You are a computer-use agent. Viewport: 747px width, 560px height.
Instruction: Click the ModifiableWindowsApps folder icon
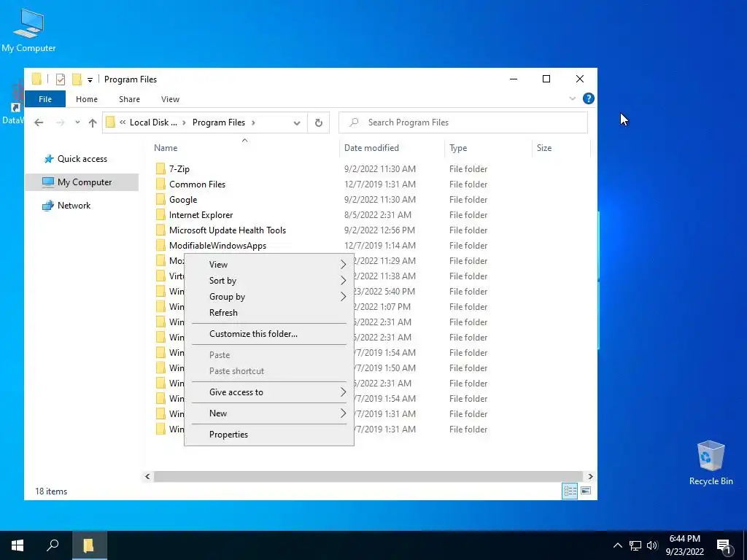pos(160,245)
